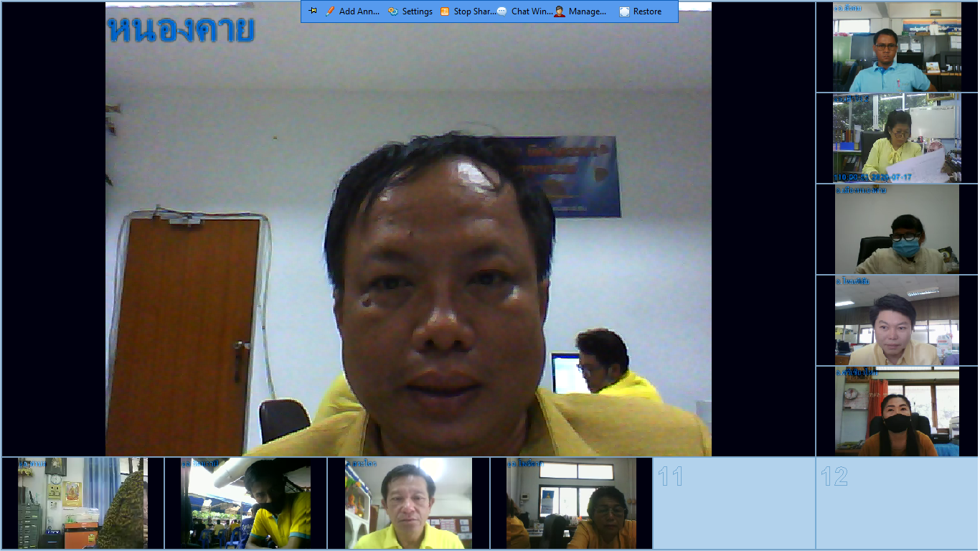Select the masked participant video in the sidebar
The height and width of the screenshot is (551, 980).
895,230
